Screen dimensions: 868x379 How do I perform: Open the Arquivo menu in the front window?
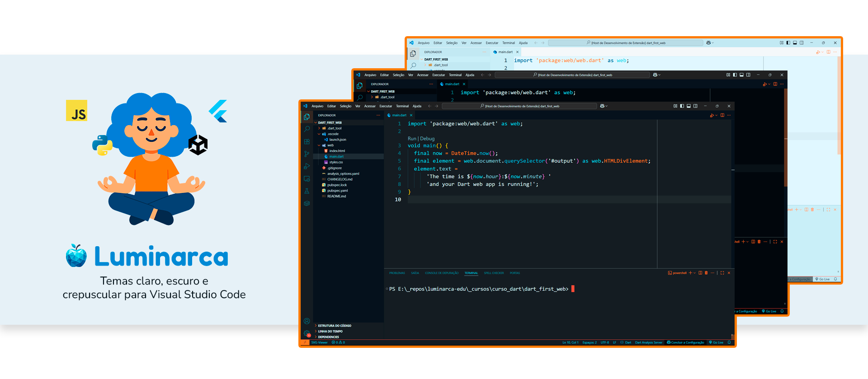coord(317,106)
